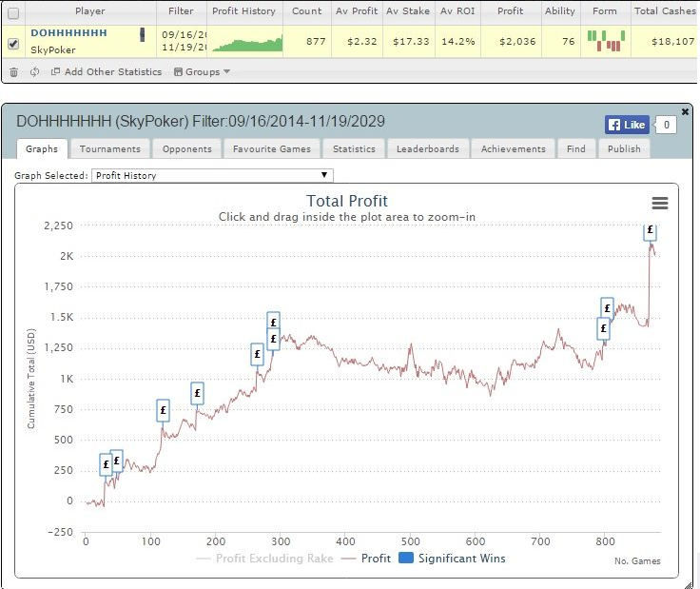Click the SkyPoker site label
Screen dimensions: 700x589
[x=52, y=50]
